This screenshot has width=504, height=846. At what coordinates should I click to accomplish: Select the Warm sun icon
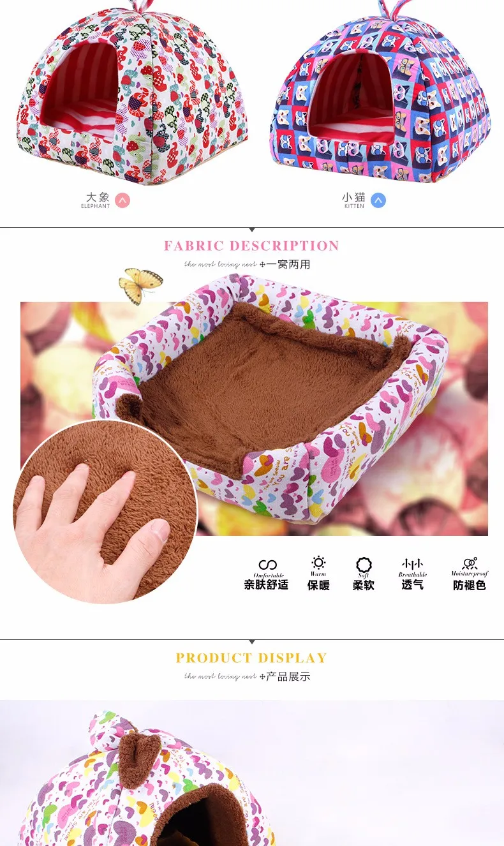tap(318, 563)
